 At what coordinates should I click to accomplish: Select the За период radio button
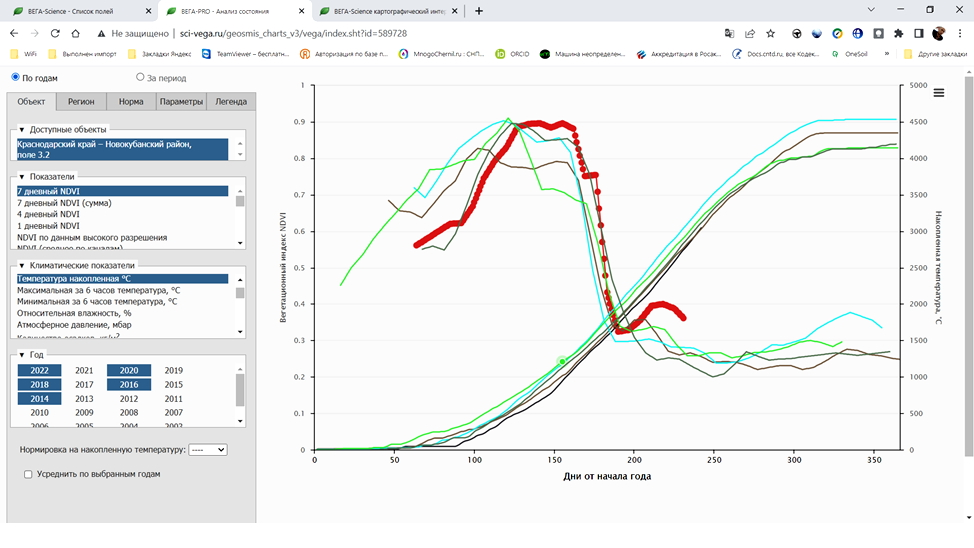tap(140, 77)
